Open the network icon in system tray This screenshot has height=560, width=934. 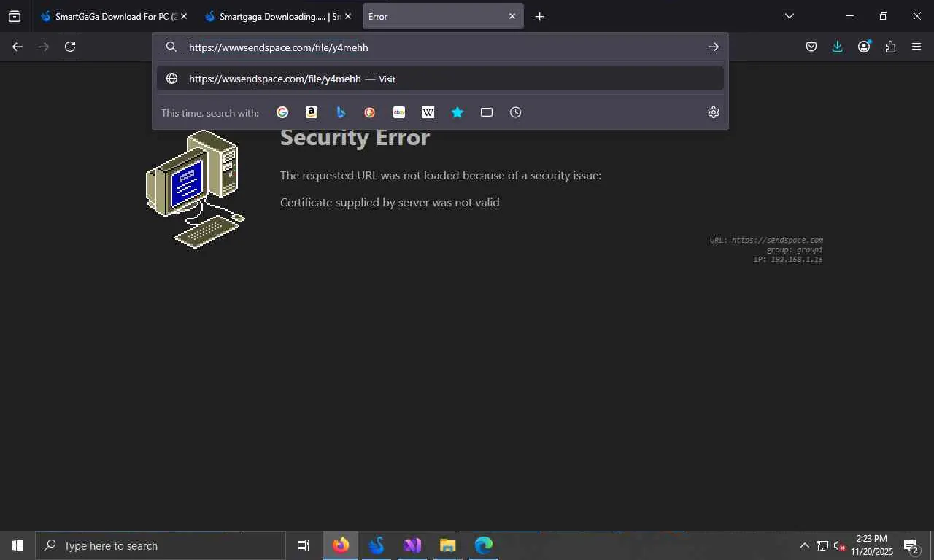(822, 545)
